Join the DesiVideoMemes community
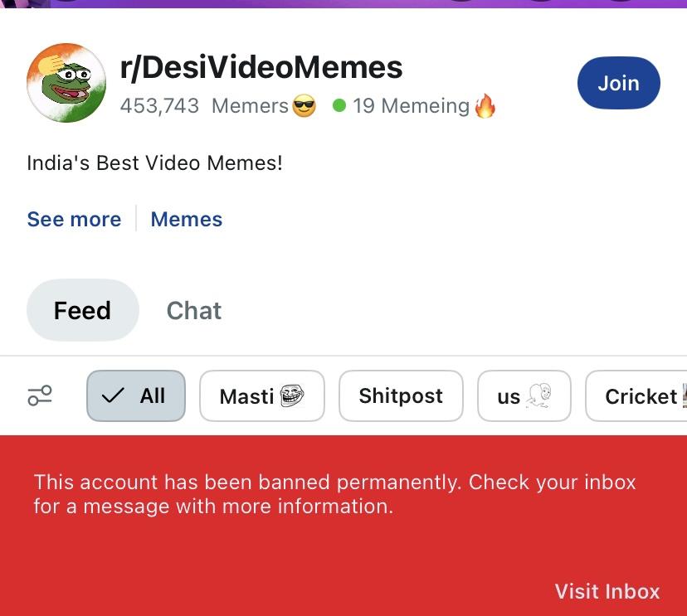Image resolution: width=687 pixels, height=616 pixels. pos(618,84)
